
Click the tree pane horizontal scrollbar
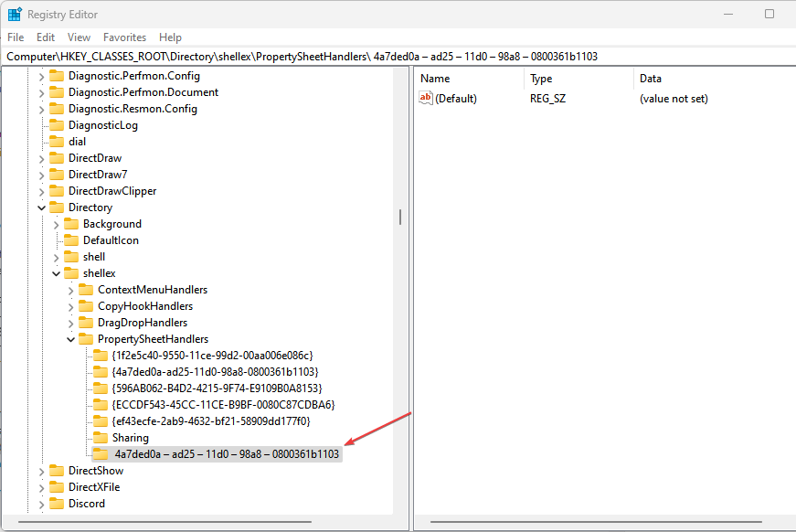click(x=165, y=521)
